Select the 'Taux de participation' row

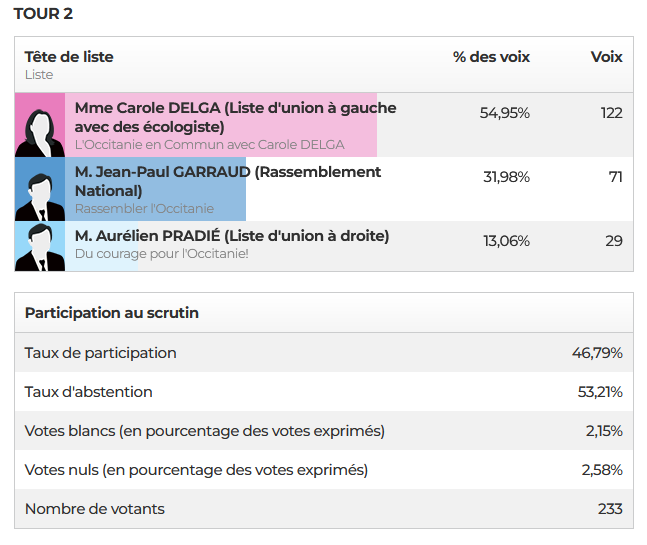(324, 353)
